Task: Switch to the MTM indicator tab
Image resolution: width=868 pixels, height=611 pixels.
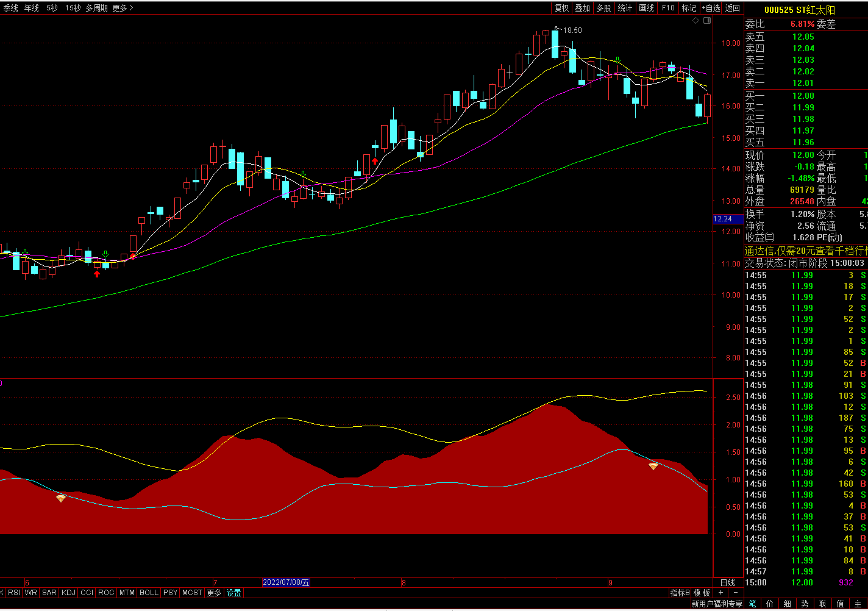Action: click(x=127, y=593)
